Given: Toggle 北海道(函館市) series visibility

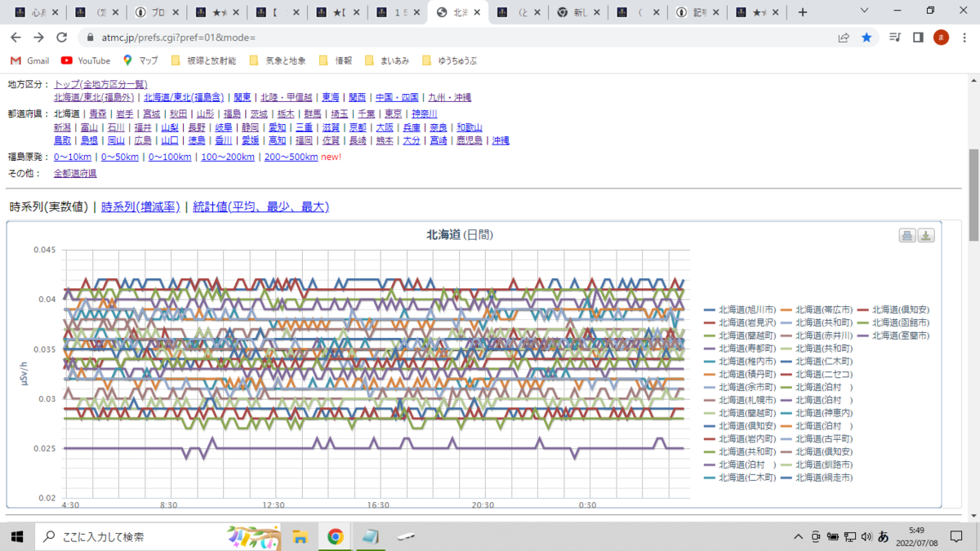Looking at the screenshot, I should point(893,322).
